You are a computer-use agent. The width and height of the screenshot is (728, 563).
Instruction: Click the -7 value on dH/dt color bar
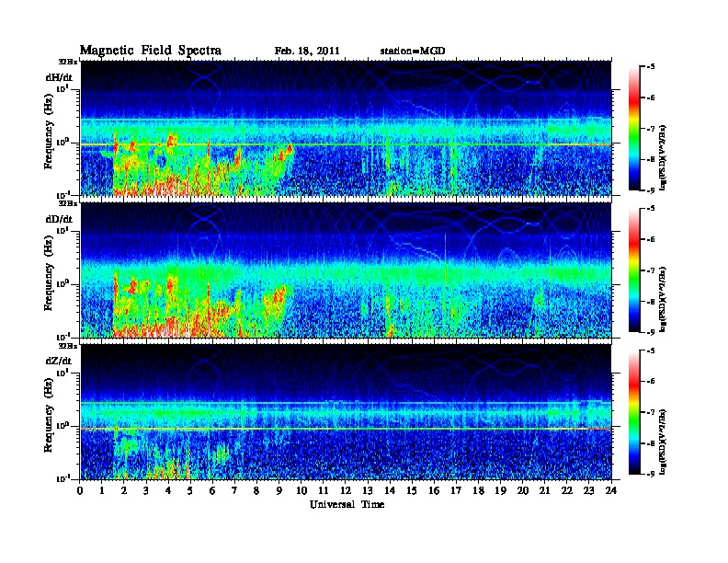(x=651, y=128)
